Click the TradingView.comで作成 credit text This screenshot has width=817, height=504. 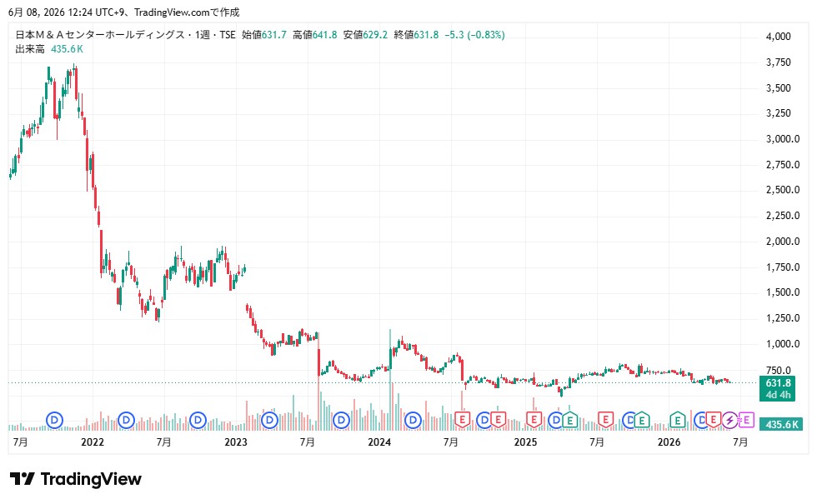[187, 12]
